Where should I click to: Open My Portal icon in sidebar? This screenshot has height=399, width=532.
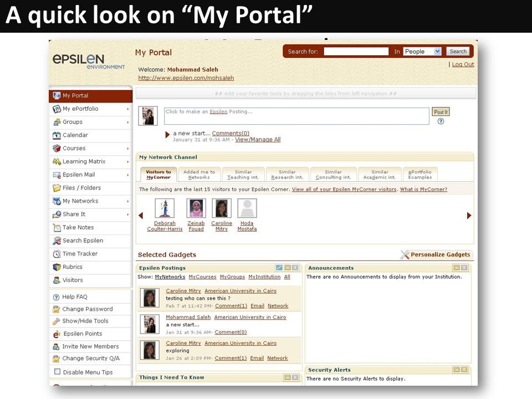(x=57, y=96)
